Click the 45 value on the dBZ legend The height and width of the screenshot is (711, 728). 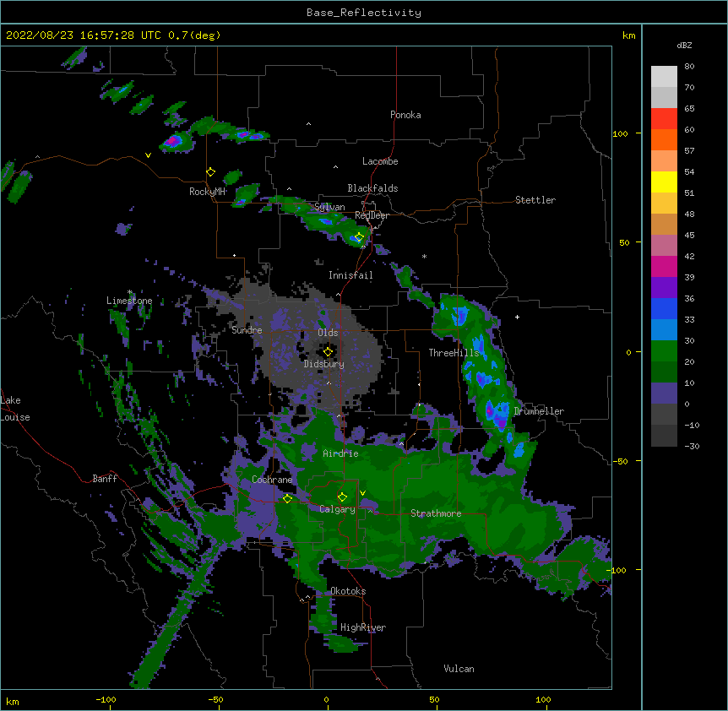(689, 236)
